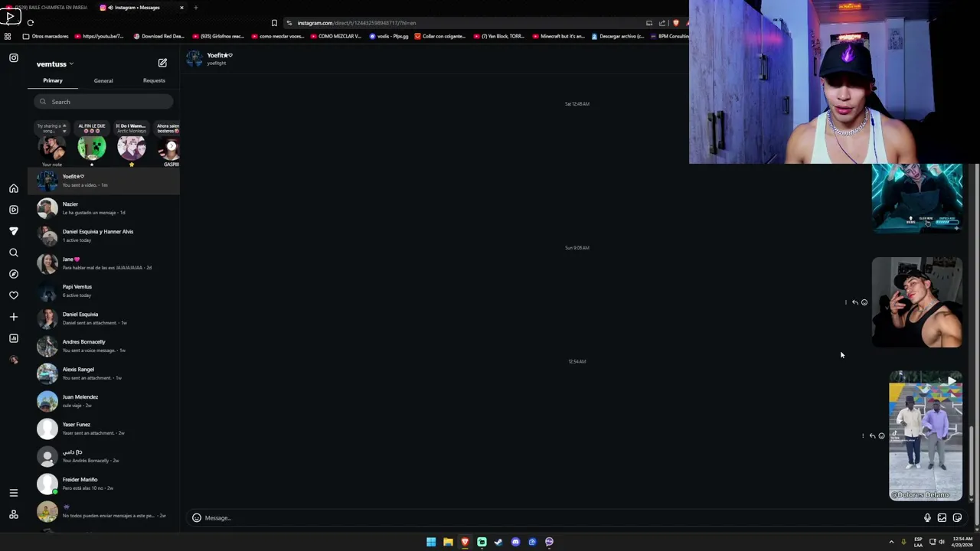Open the Reels icon in sidebar

(x=14, y=210)
